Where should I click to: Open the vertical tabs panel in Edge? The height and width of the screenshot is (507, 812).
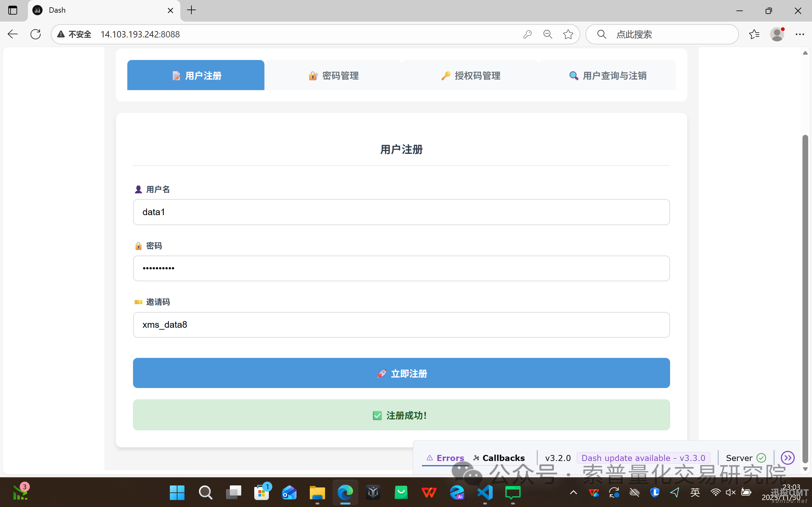tap(12, 10)
